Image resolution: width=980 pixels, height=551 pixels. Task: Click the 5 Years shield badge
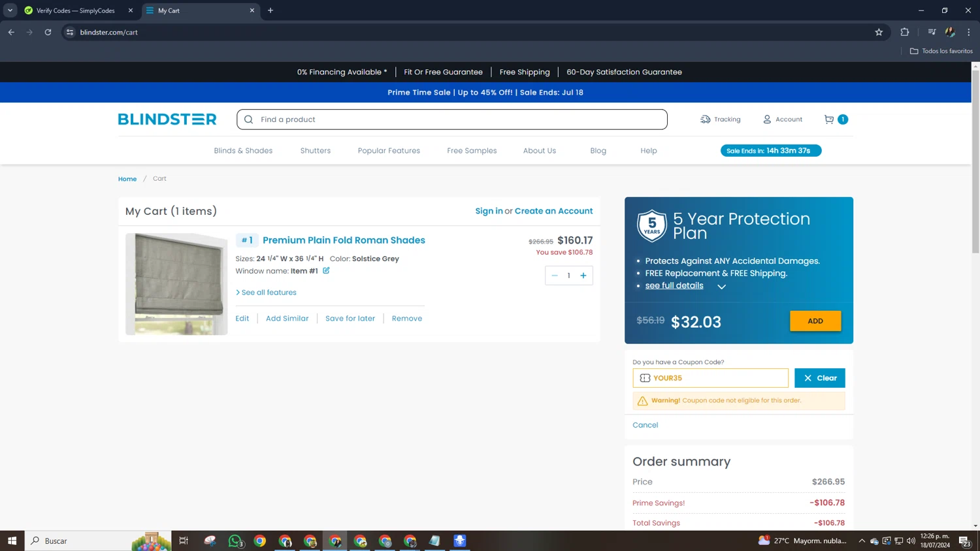click(x=652, y=225)
